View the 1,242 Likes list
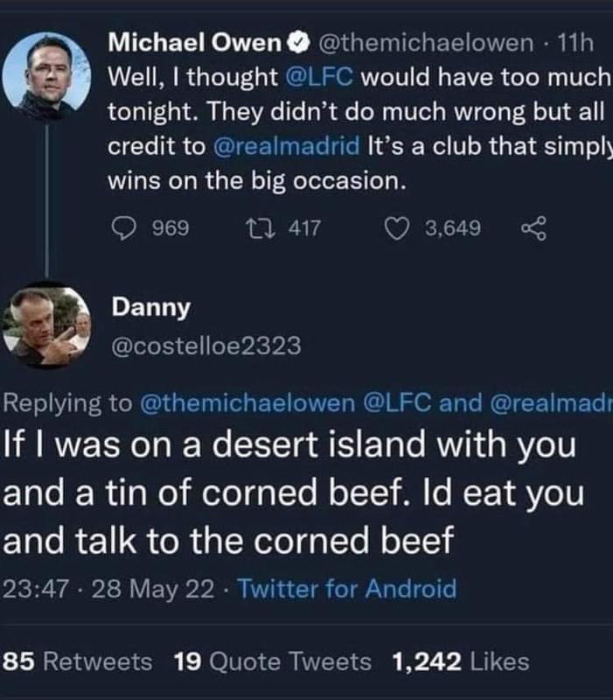The image size is (613, 700). [461, 661]
